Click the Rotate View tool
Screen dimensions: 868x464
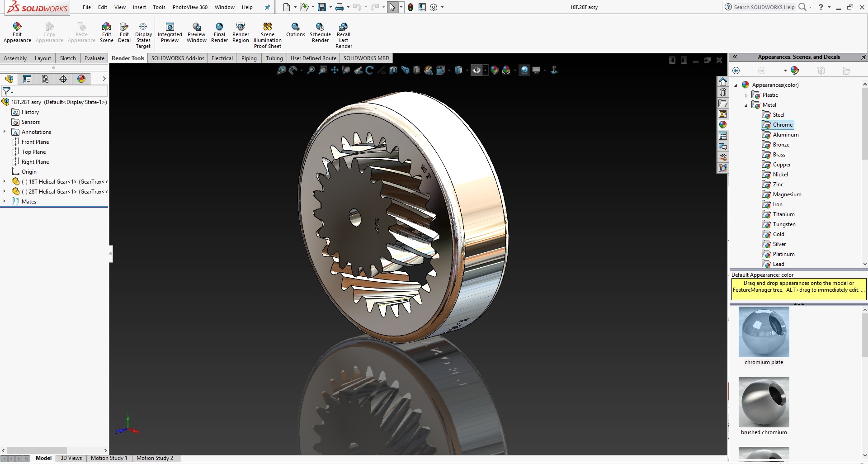pyautogui.click(x=369, y=70)
